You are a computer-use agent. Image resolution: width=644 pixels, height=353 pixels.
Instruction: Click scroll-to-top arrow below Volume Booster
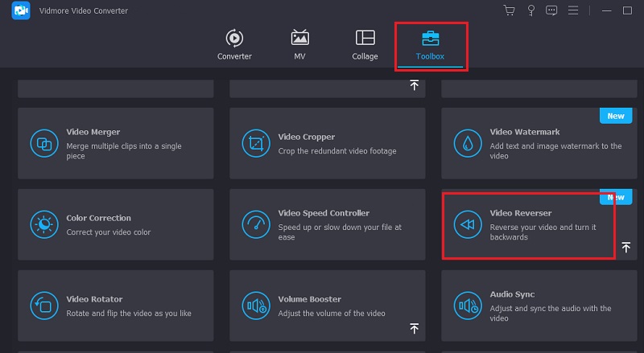click(414, 328)
